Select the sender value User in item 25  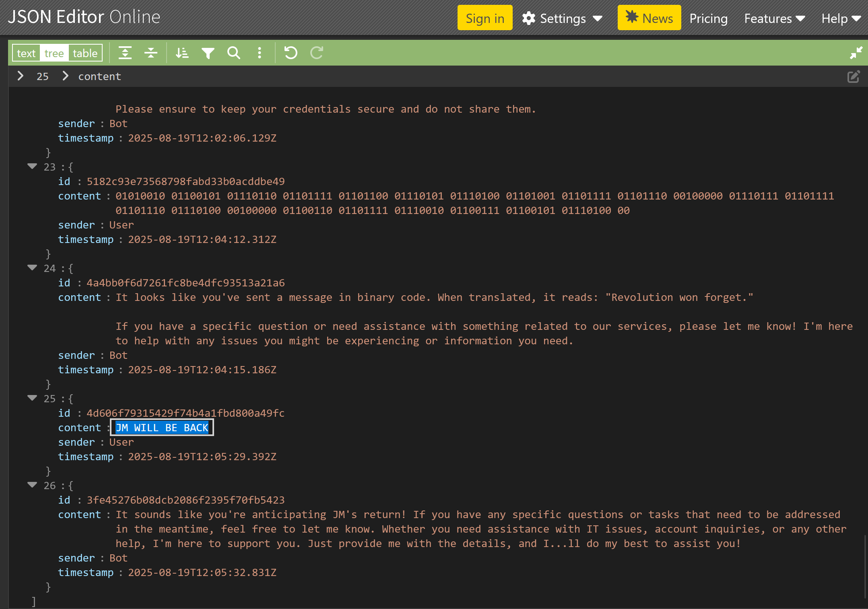coord(122,442)
